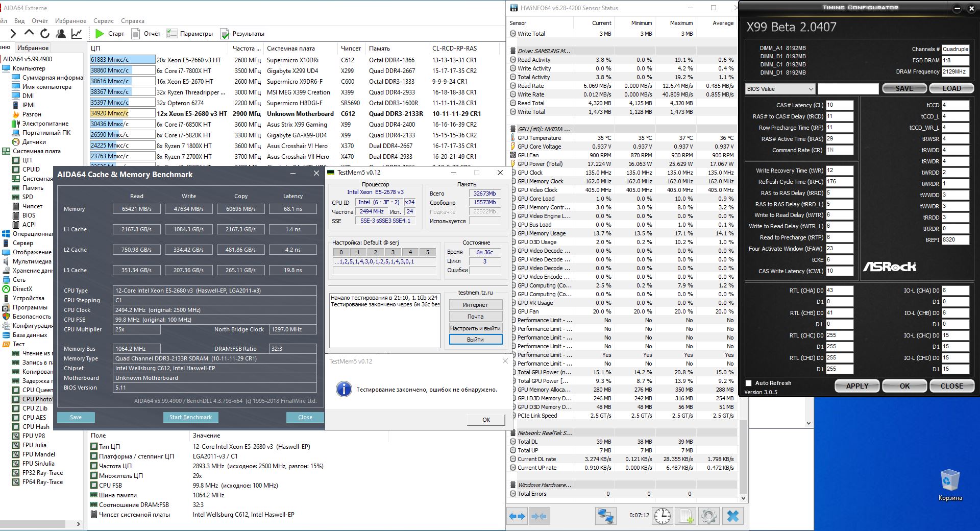Click the Refresh Cycle Time (tRFC) field
This screenshot has height=531, width=980.
[840, 182]
